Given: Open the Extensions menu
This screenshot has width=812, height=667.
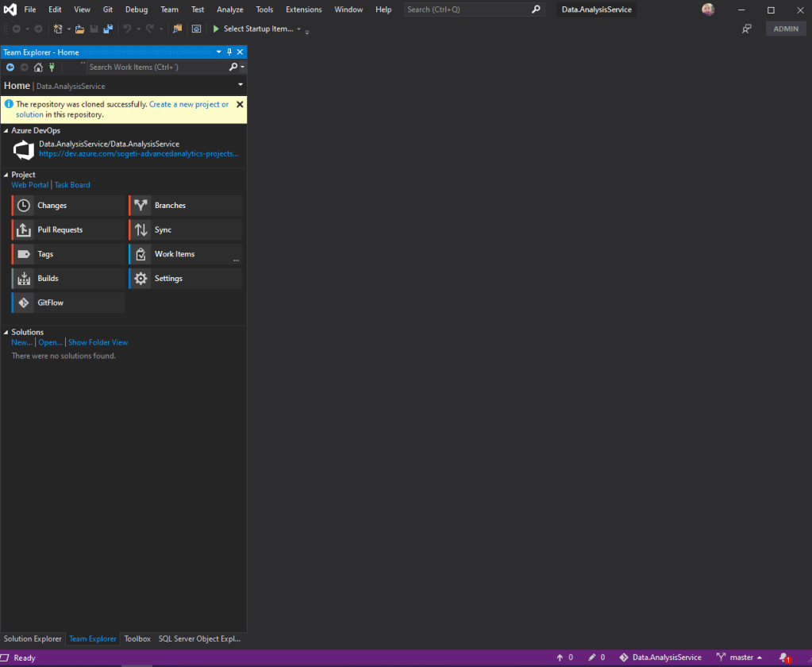Looking at the screenshot, I should [x=303, y=10].
